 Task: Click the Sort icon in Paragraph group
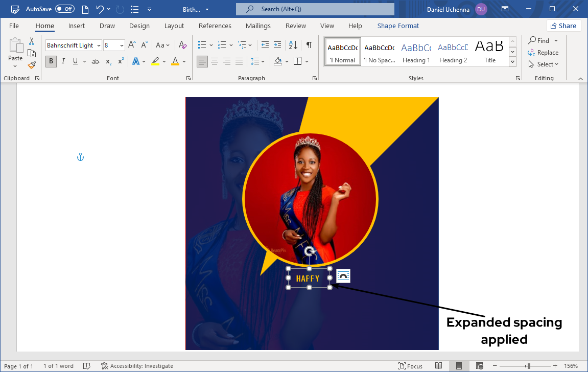coord(293,45)
